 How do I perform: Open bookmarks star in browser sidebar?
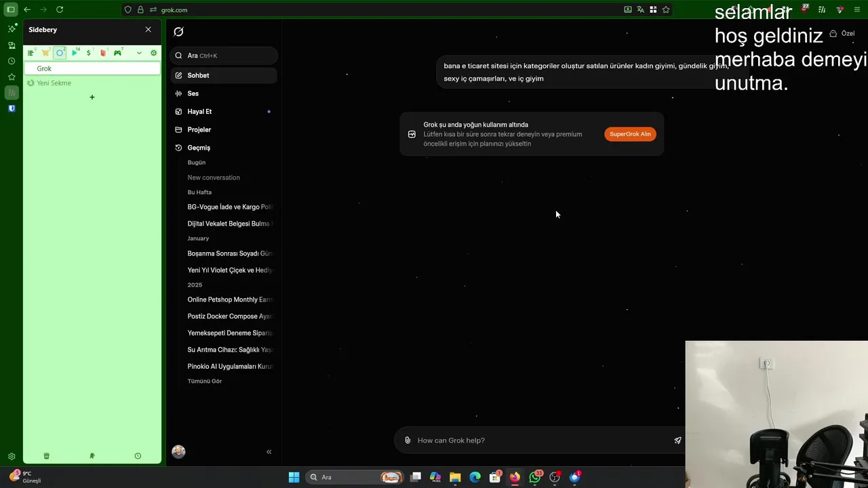(12, 77)
